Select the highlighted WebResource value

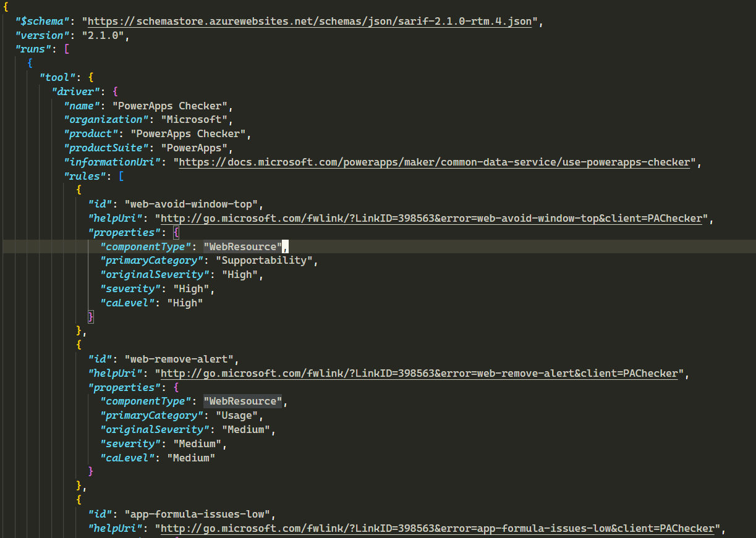243,246
